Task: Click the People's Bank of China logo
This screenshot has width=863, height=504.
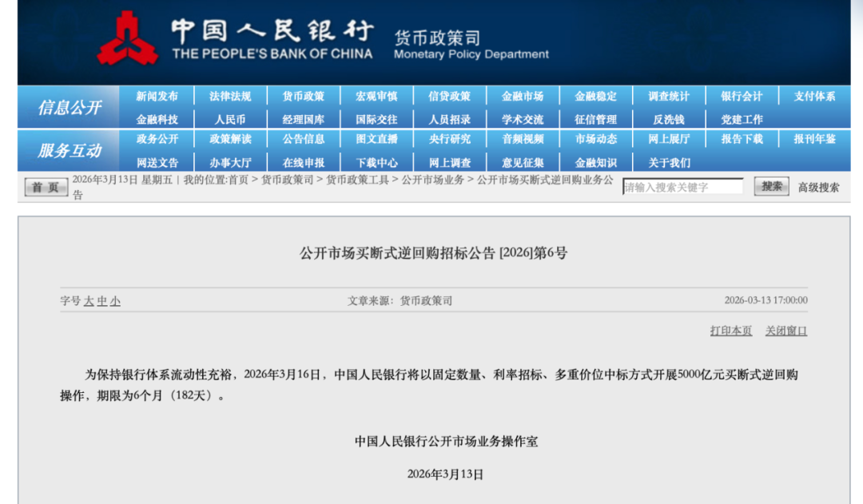Action: (126, 38)
